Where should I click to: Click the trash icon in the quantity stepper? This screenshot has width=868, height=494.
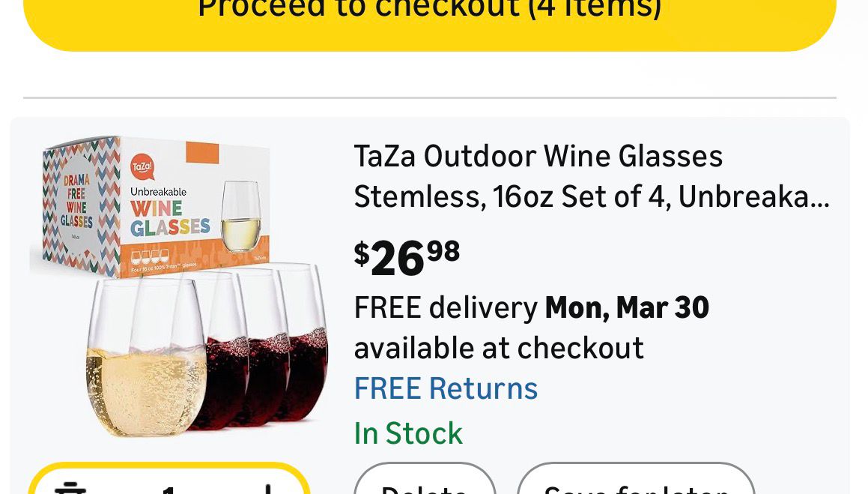pos(71,487)
